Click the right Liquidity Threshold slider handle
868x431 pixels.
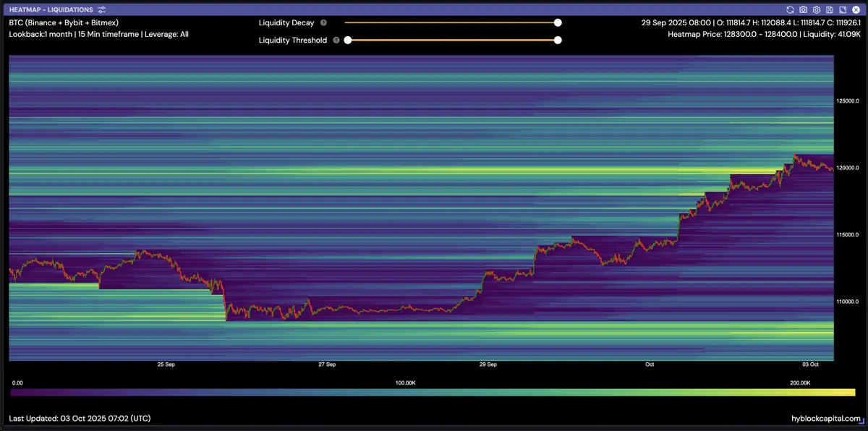coord(558,40)
